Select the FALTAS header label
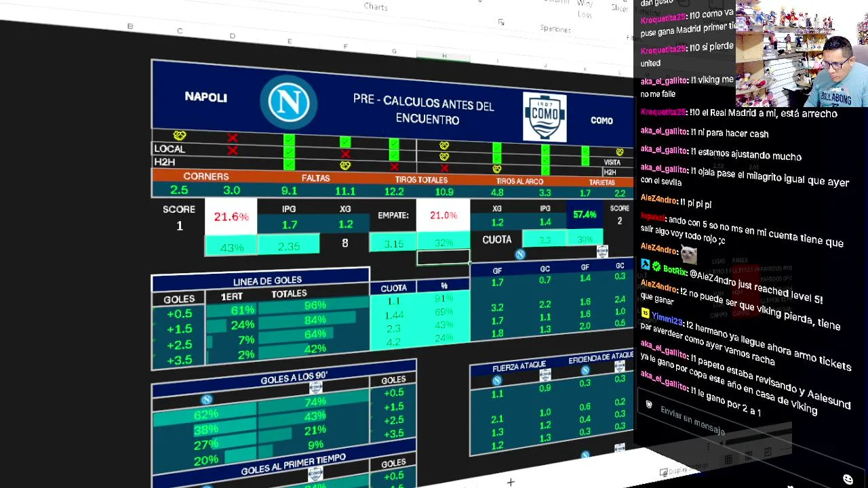This screenshot has width=868, height=488. point(316,178)
